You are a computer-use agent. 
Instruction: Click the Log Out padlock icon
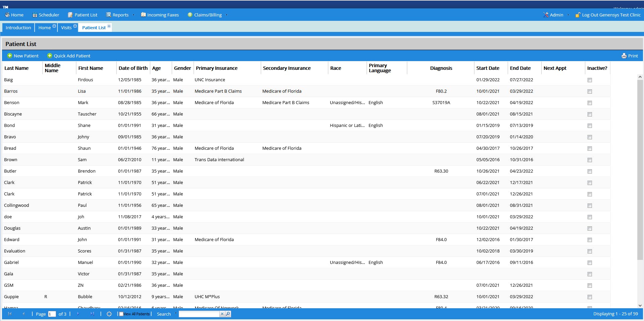[578, 15]
